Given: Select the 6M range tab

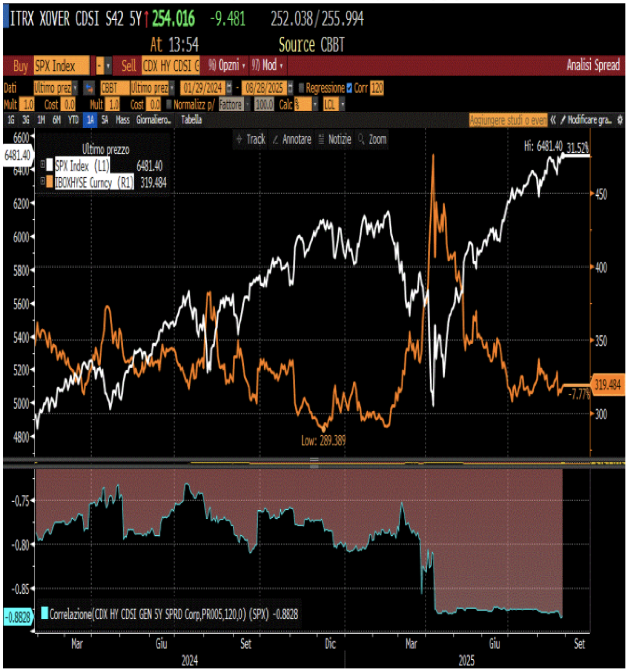Looking at the screenshot, I should tap(56, 120).
